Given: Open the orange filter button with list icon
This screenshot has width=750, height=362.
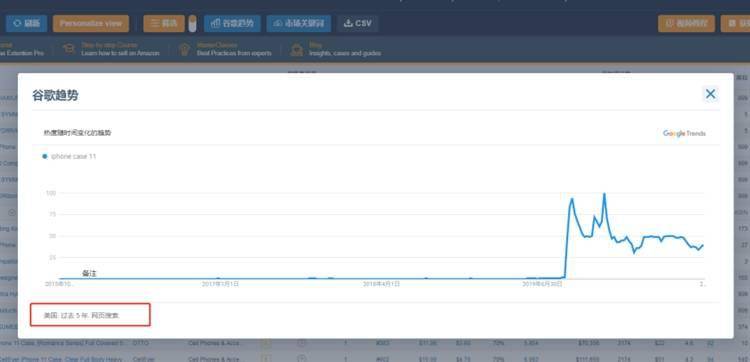Looking at the screenshot, I should [x=164, y=23].
